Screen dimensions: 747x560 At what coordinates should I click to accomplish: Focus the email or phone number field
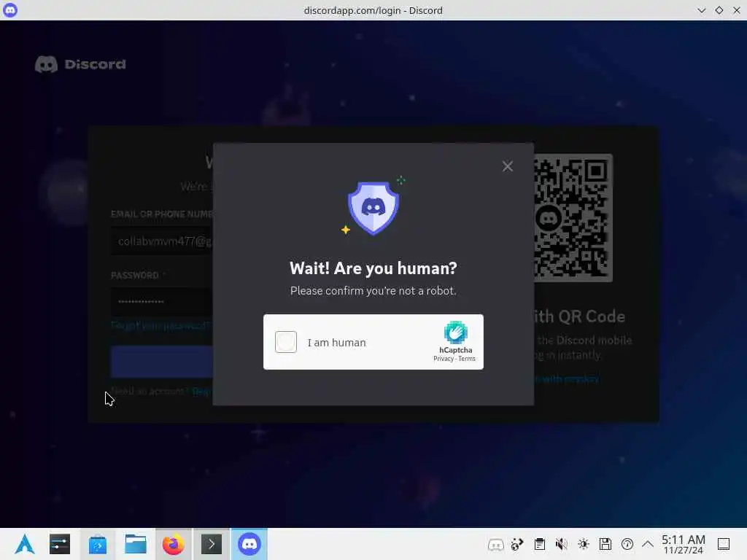pyautogui.click(x=162, y=241)
